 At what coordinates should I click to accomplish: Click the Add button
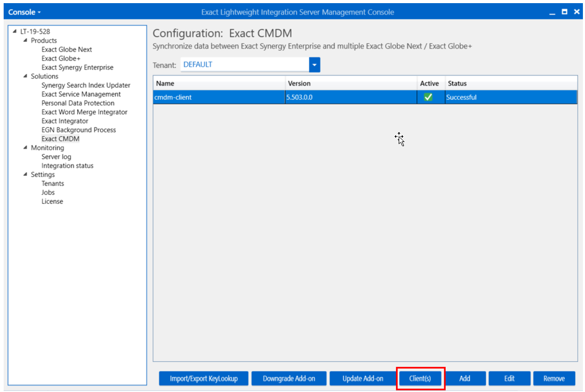point(464,378)
